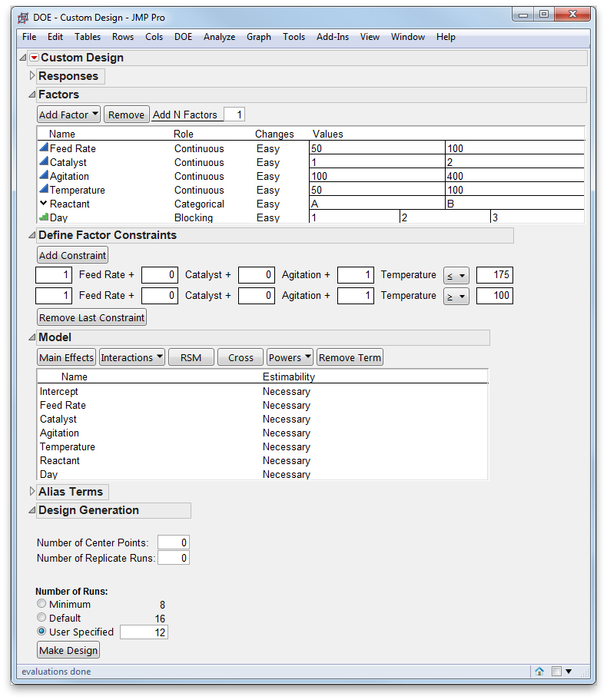Click Easy changes value for Catalyst
The width and height of the screenshot is (607, 700).
[x=268, y=162]
